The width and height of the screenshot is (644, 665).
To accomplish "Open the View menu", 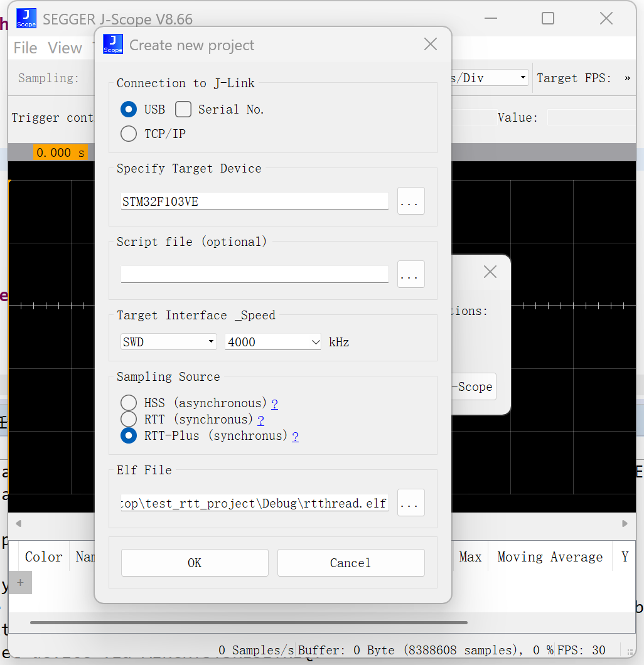I will click(65, 48).
